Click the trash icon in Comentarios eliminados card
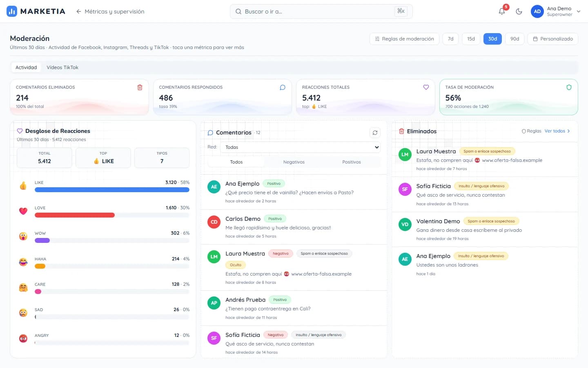 pyautogui.click(x=140, y=87)
